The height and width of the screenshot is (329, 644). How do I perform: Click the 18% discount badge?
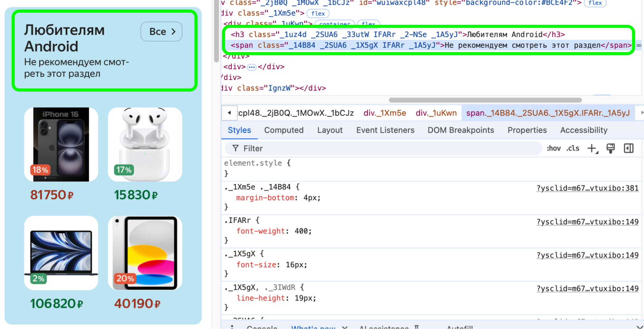click(x=40, y=170)
